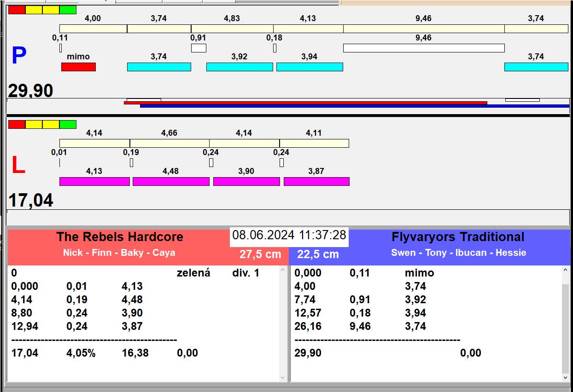Select the magenta 4,48 run bar
The width and height of the screenshot is (573, 392).
tap(171, 181)
